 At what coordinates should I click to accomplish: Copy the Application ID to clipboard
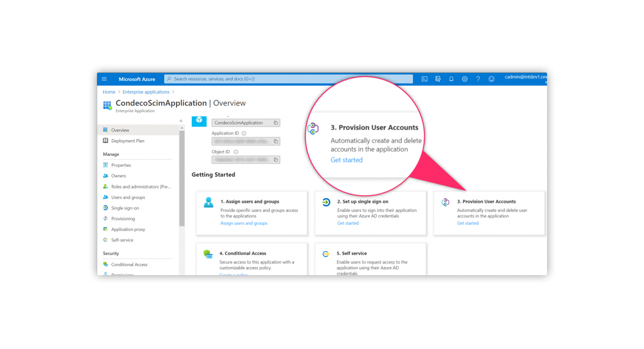276,141
